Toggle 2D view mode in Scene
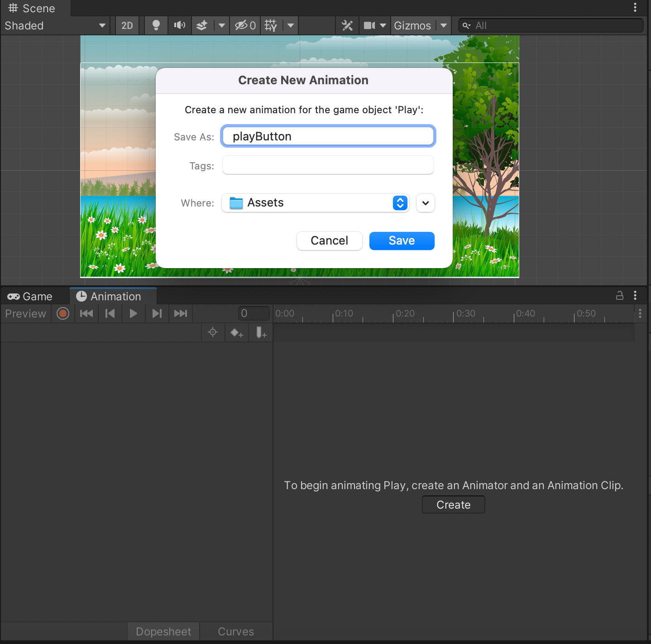Viewport: 651px width, 644px height. pos(127,25)
